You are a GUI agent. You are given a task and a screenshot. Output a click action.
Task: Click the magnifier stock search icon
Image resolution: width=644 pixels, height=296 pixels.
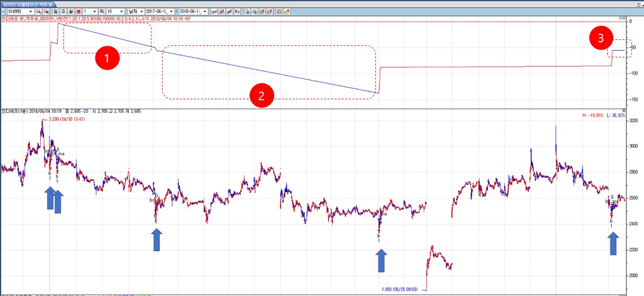click(38, 11)
